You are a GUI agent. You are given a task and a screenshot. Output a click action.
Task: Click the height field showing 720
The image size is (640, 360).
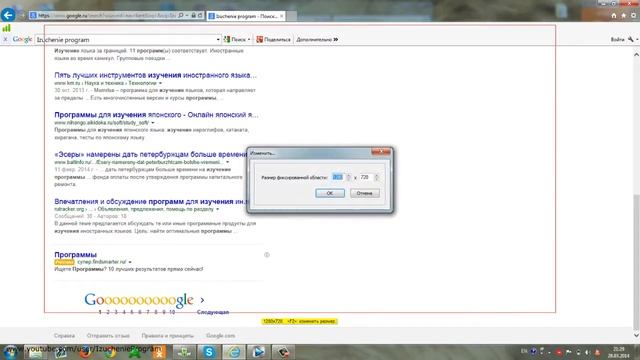[x=366, y=177]
